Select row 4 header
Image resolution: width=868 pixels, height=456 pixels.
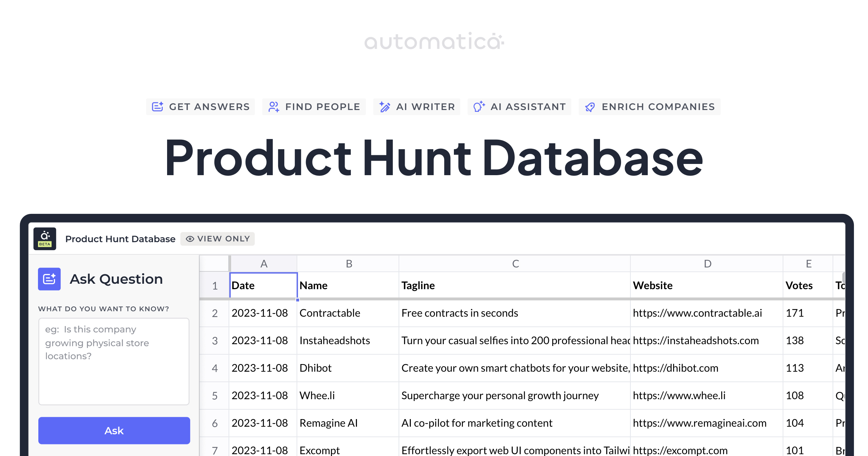coord(214,368)
